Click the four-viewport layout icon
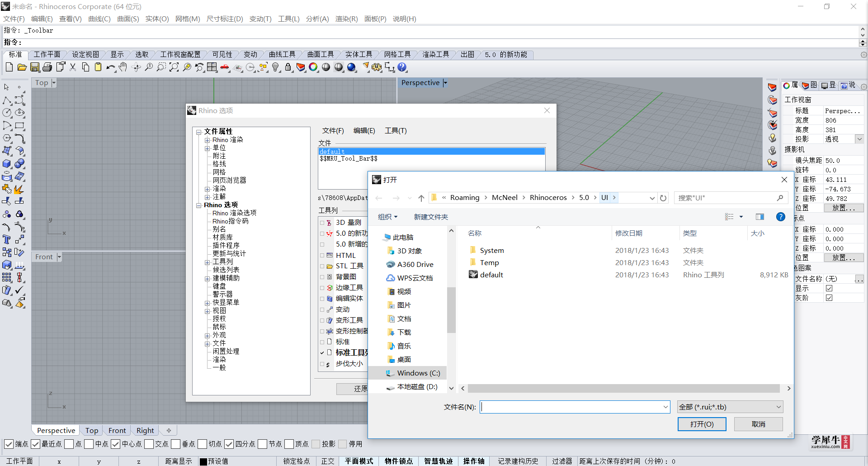This screenshot has height=466, width=868. click(212, 67)
